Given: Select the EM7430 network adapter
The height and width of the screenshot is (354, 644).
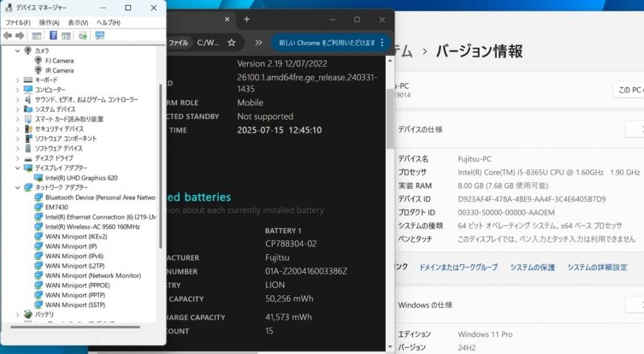Looking at the screenshot, I should point(57,207).
